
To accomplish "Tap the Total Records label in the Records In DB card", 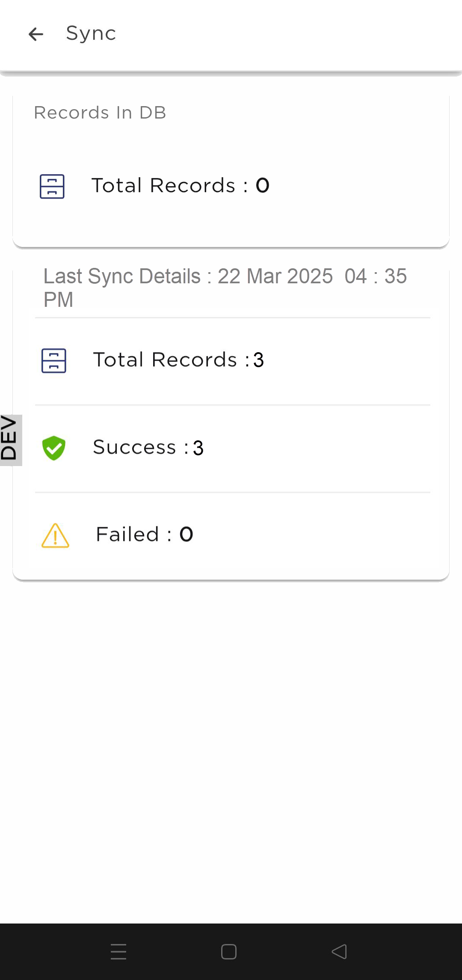I will (x=163, y=186).
